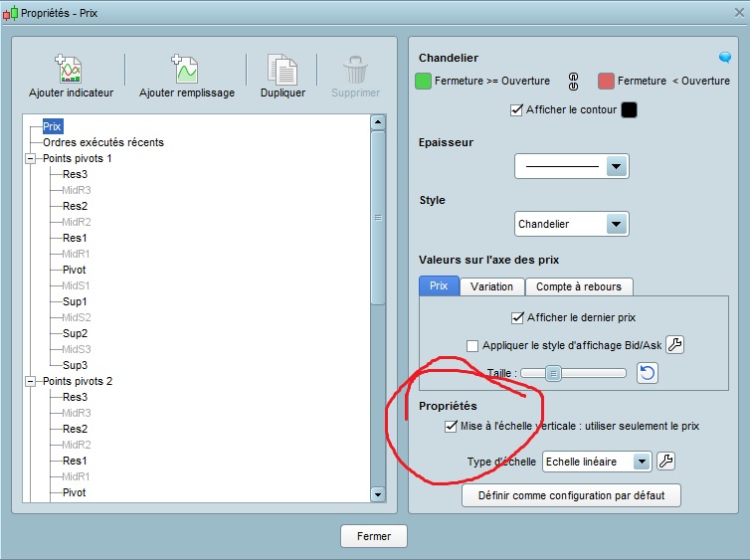750x560 pixels.
Task: Pick the red Fermeture < Ouverture color
Action: [606, 82]
